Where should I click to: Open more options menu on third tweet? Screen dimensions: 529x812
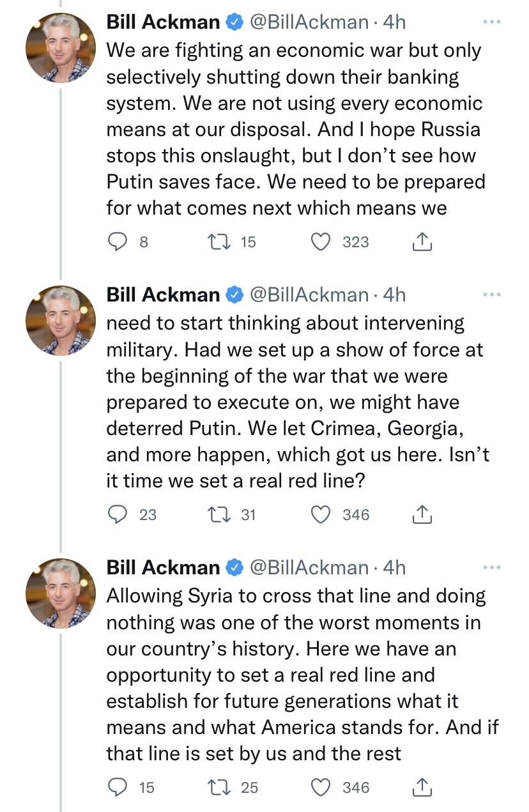click(491, 567)
